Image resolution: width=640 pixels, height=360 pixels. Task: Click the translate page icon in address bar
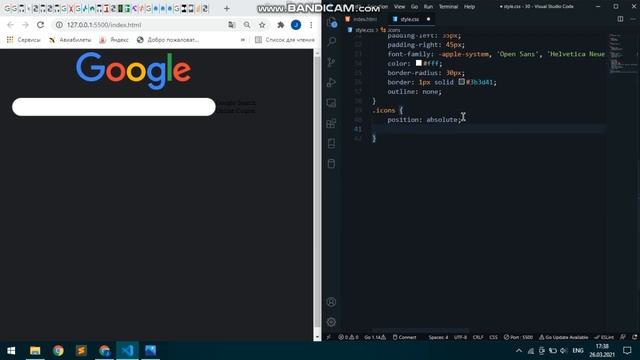[x=232, y=25]
